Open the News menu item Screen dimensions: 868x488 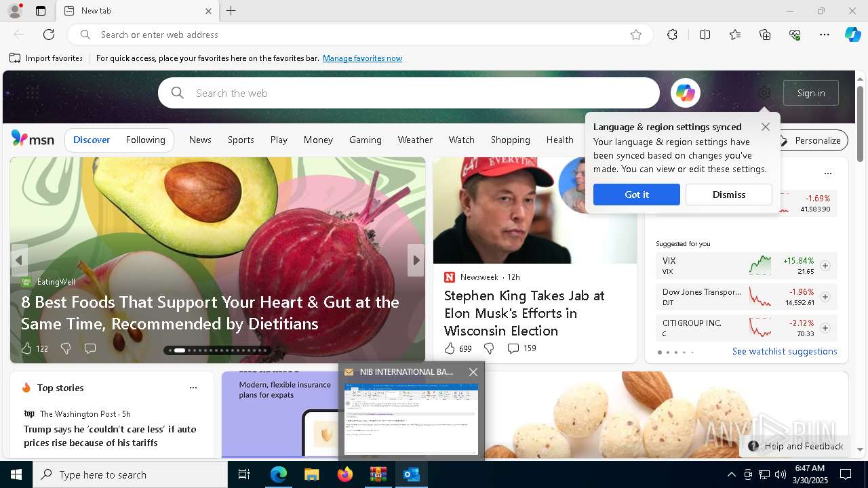(x=200, y=140)
